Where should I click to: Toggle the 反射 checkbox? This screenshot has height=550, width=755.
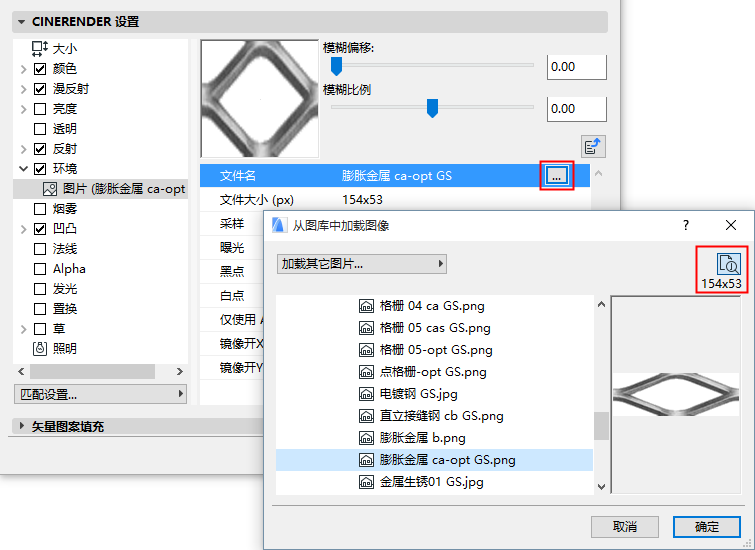coord(40,149)
